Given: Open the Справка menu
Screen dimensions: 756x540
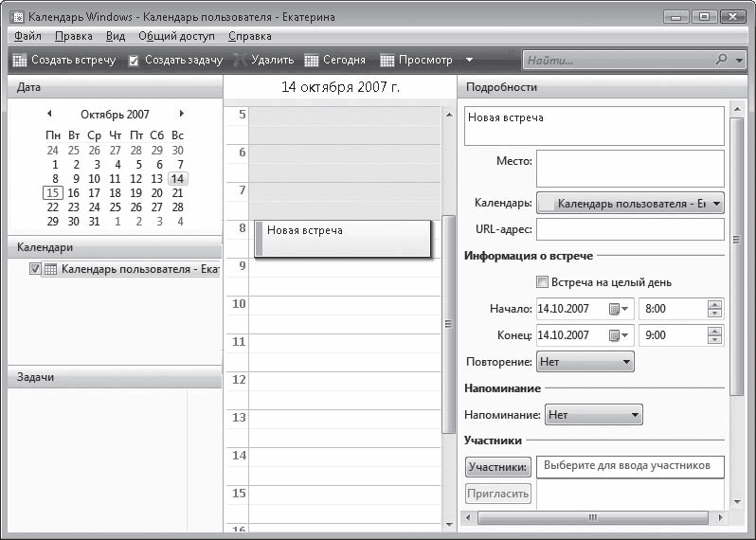Looking at the screenshot, I should tap(250, 36).
